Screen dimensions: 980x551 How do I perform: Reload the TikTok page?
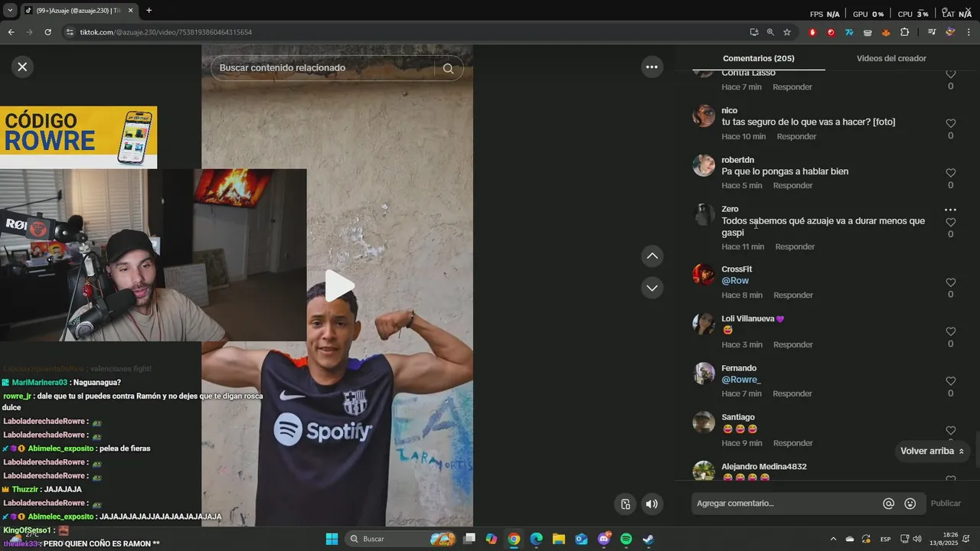coord(47,32)
